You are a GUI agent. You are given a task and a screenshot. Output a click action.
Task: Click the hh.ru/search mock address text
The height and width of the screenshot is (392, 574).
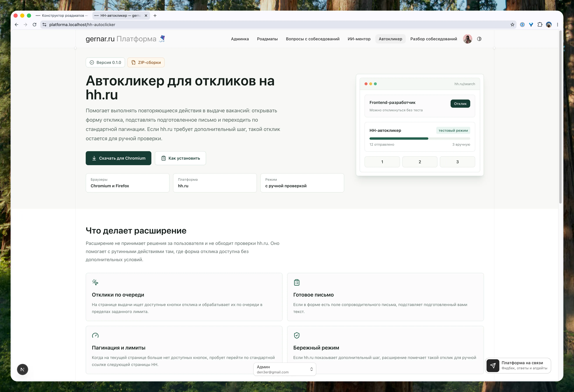[x=465, y=84]
